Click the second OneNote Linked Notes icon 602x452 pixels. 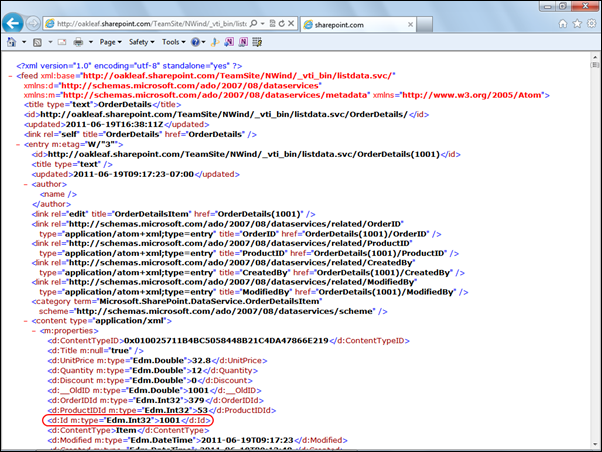(243, 42)
